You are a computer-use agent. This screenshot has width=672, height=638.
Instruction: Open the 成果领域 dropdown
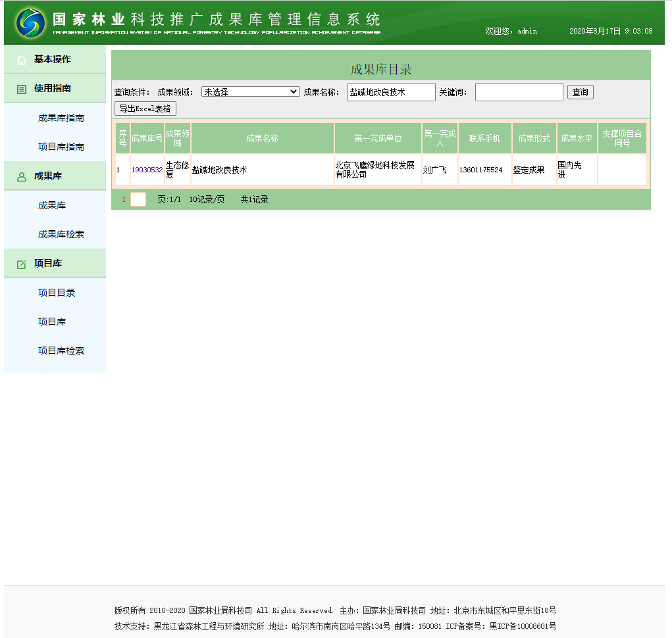pos(250,92)
